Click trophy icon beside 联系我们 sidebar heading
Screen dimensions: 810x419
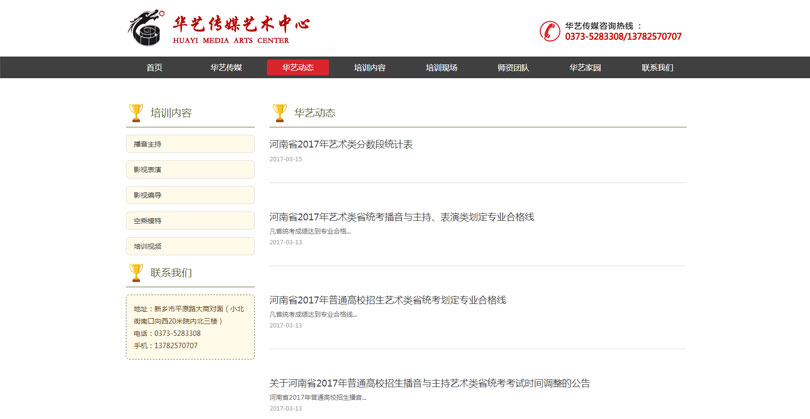point(136,272)
